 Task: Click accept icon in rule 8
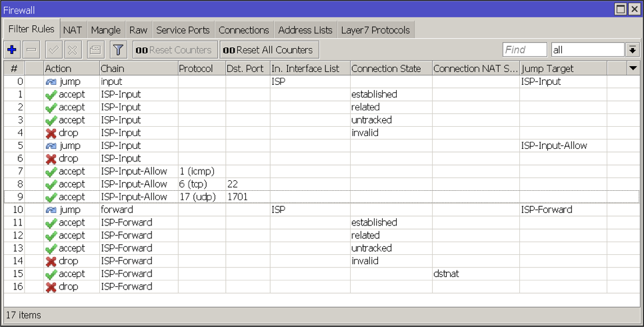click(51, 185)
